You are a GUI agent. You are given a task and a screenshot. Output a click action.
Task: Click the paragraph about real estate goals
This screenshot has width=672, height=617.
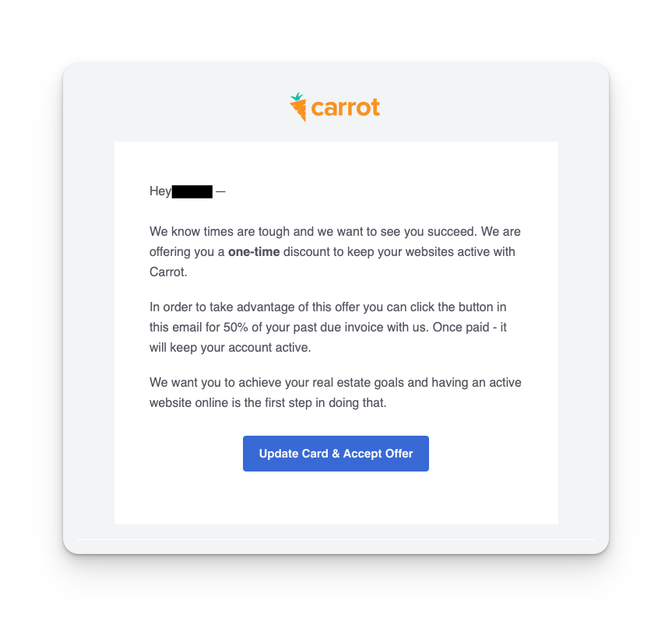click(x=335, y=393)
